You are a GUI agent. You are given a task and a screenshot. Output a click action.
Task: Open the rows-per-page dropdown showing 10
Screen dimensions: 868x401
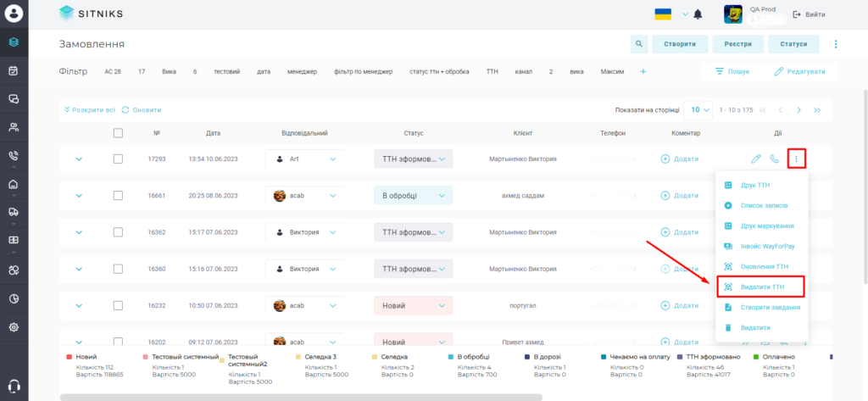pos(698,109)
